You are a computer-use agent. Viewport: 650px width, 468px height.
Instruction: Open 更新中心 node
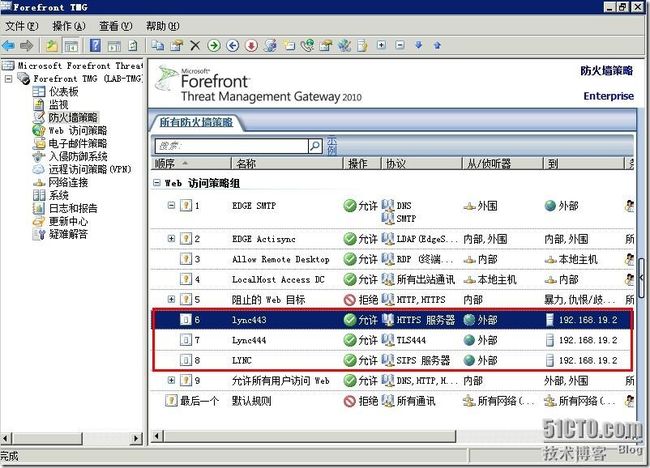tap(68, 221)
